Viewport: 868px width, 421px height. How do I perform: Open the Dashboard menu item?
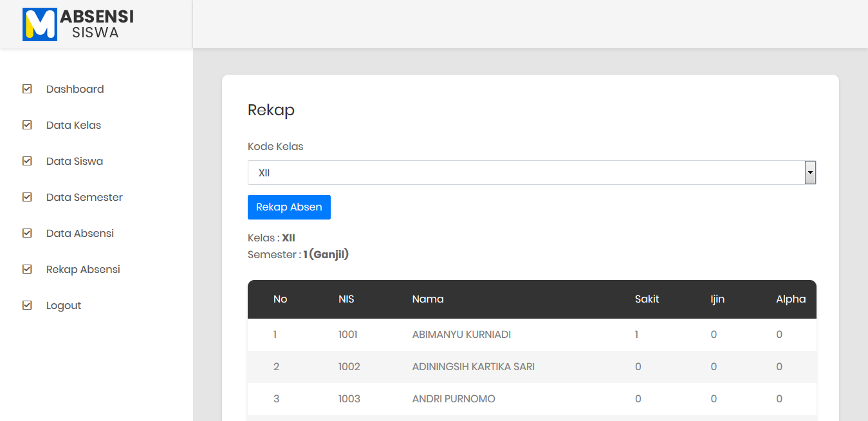(75, 89)
